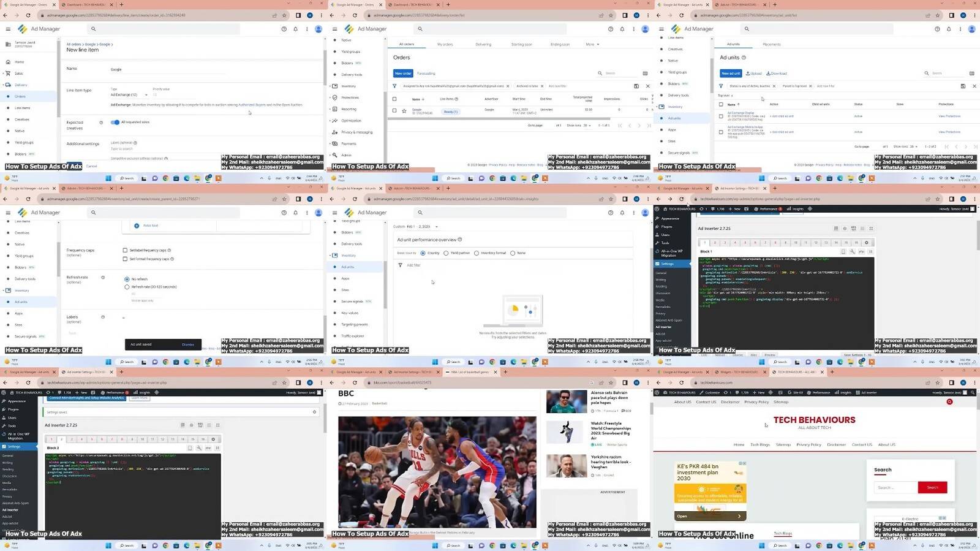Click the filter funnel icon in Orders window
This screenshot has width=980, height=551.
[x=394, y=86]
